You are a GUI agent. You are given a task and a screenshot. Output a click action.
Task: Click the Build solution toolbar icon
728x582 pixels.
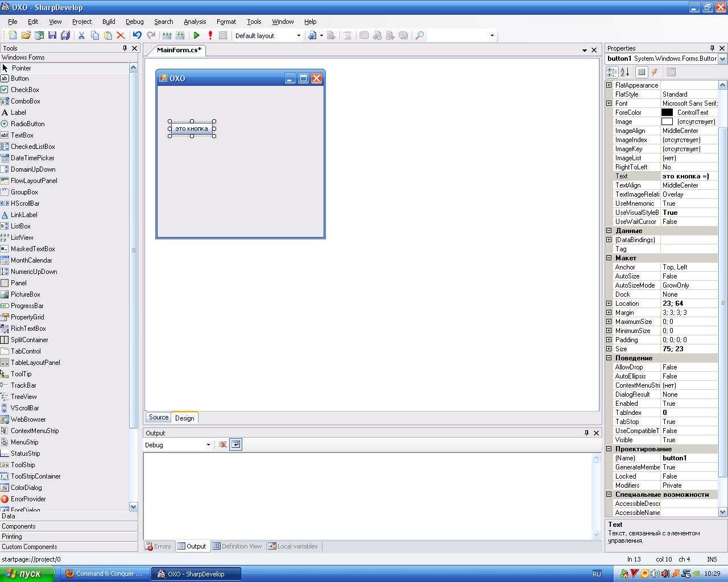tap(167, 35)
